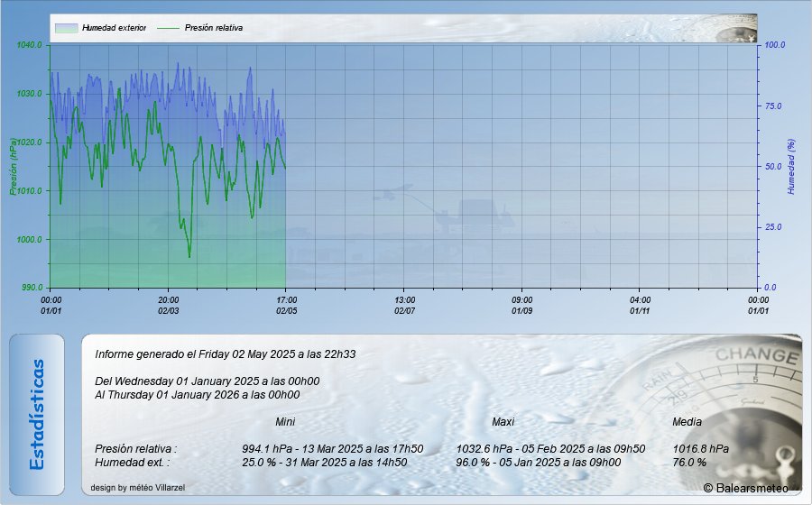Click the 75.0 humidity axis value
The width and height of the screenshot is (812, 505).
point(773,106)
